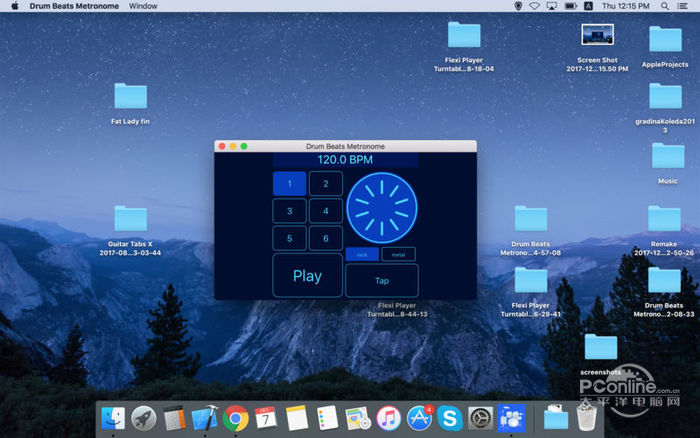Switch to the metal drum style
This screenshot has height=438, width=700.
pyautogui.click(x=398, y=254)
